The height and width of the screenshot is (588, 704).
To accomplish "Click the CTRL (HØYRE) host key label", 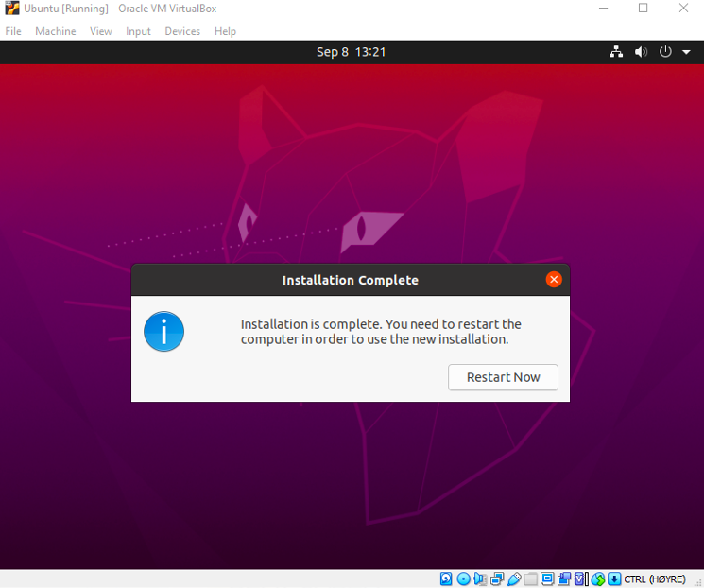I will click(655, 579).
